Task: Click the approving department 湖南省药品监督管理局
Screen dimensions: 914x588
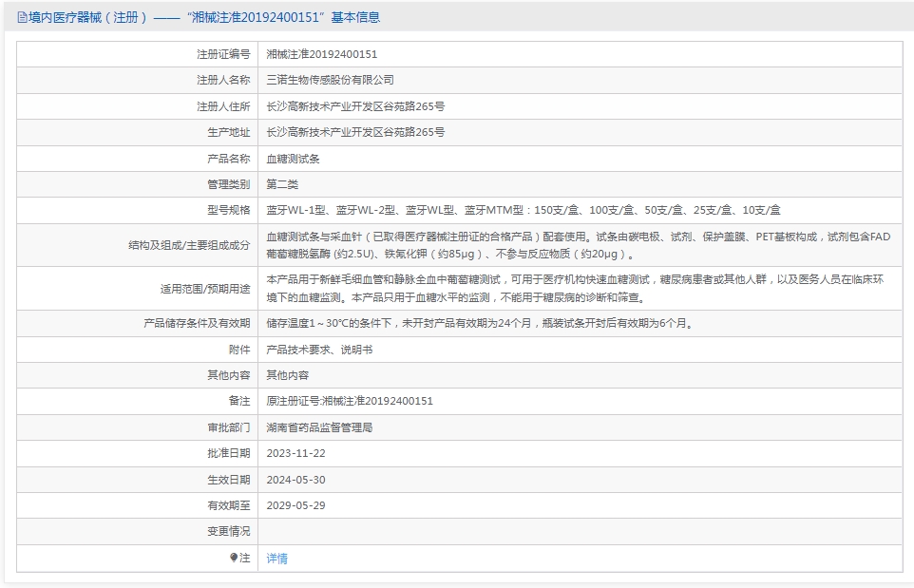Action: pos(319,427)
